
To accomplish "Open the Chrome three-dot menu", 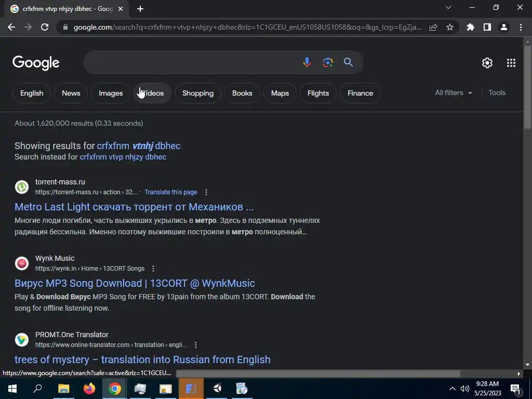I will coord(521,27).
